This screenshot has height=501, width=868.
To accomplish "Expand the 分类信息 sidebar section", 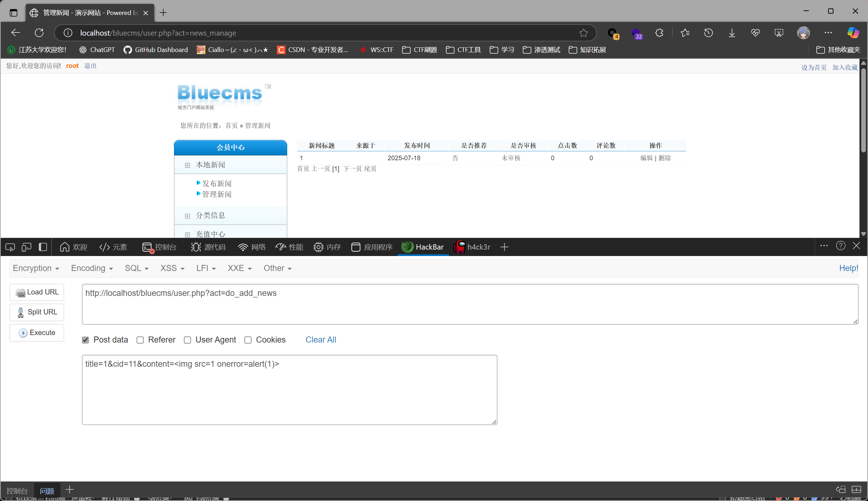I will click(210, 215).
